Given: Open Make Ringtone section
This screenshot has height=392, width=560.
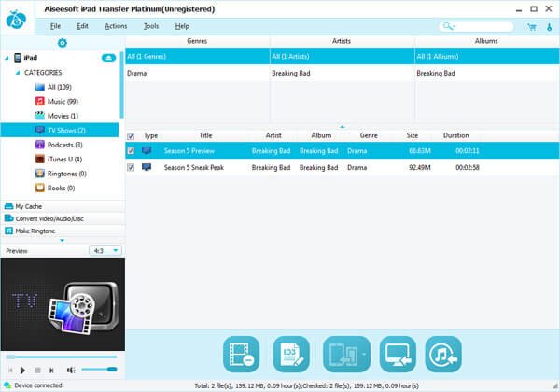Looking at the screenshot, I should (x=63, y=231).
